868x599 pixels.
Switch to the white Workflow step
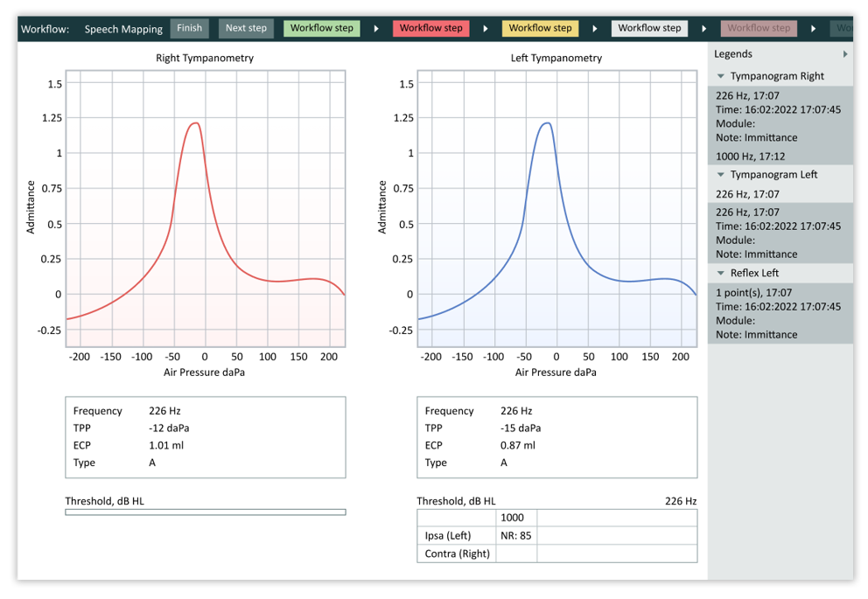649,28
